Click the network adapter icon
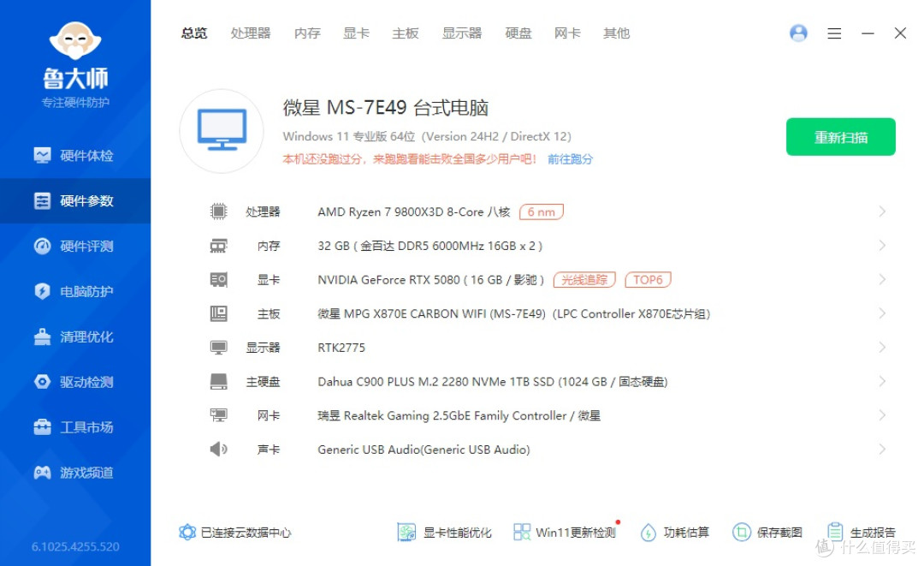This screenshot has width=924, height=566. click(219, 415)
